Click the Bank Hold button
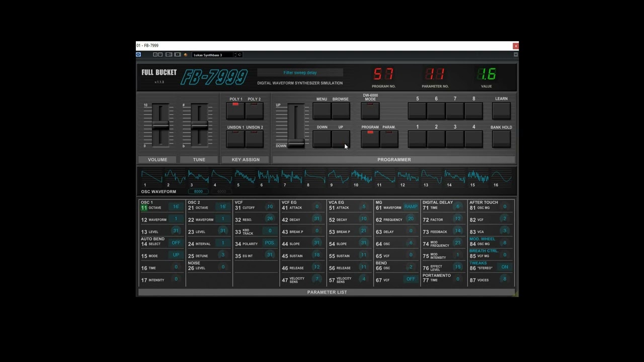 (x=502, y=139)
